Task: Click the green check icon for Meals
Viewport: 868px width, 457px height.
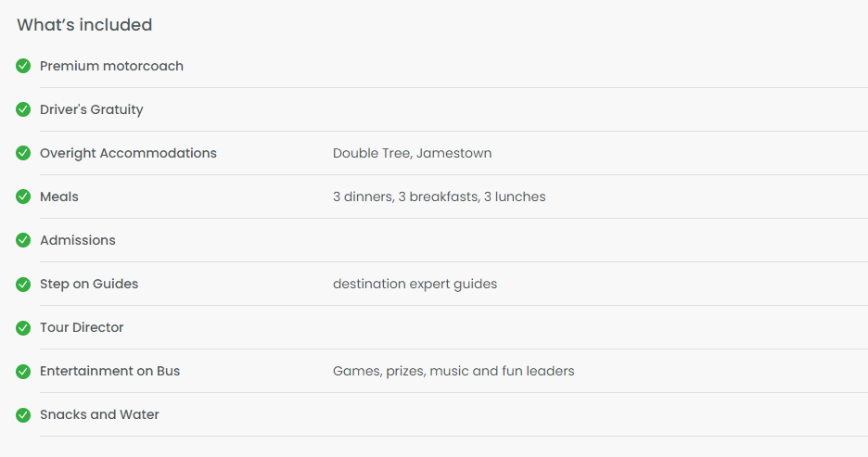Action: (23, 197)
